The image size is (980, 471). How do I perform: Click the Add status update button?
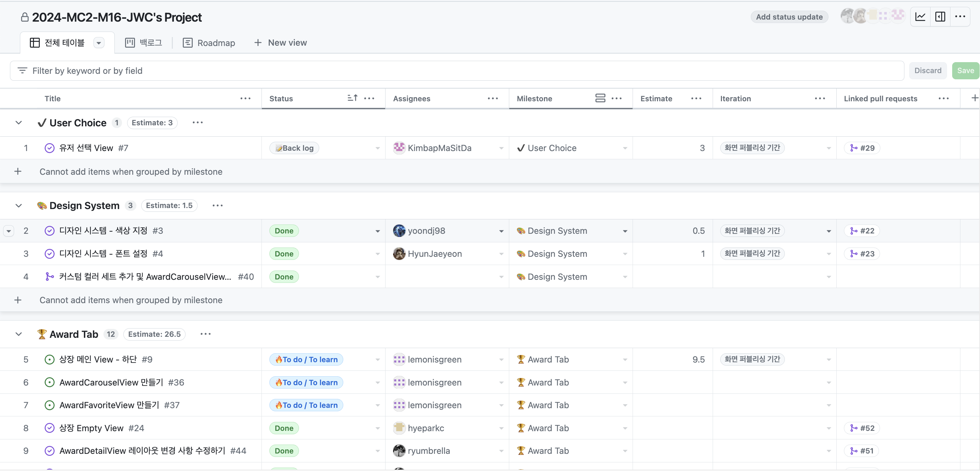[789, 17]
